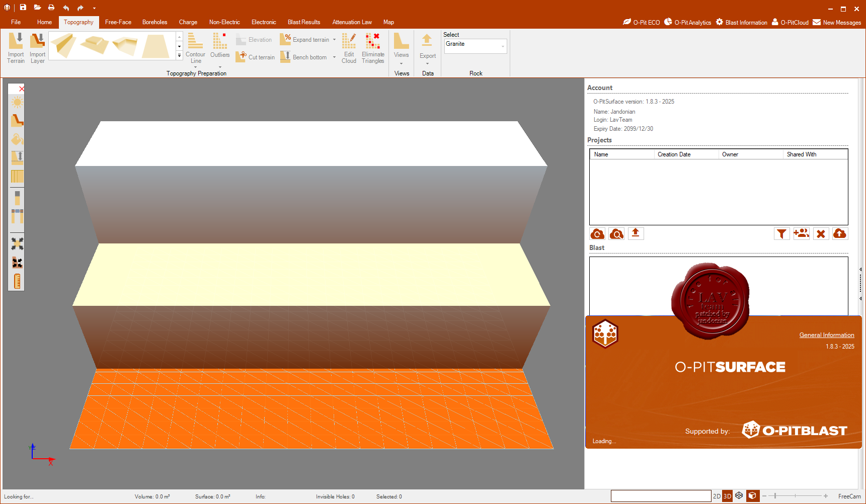Open New Messages

[x=837, y=22]
